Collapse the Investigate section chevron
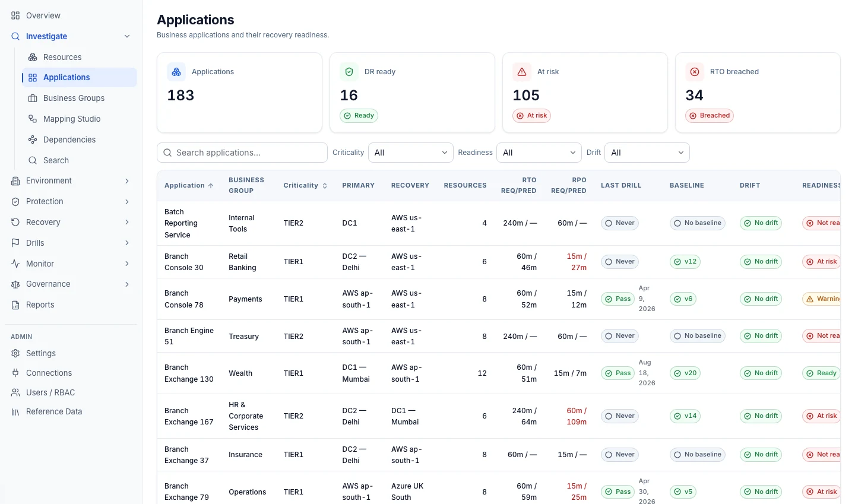The height and width of the screenshot is (504, 855). pos(127,36)
